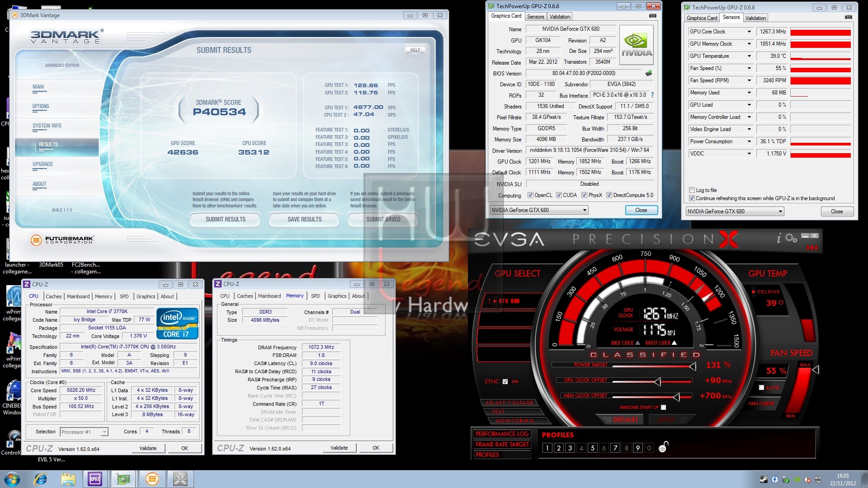Viewport: 868px width, 488px height.
Task: Select profile slot 5 in Precision X
Action: click(x=593, y=448)
